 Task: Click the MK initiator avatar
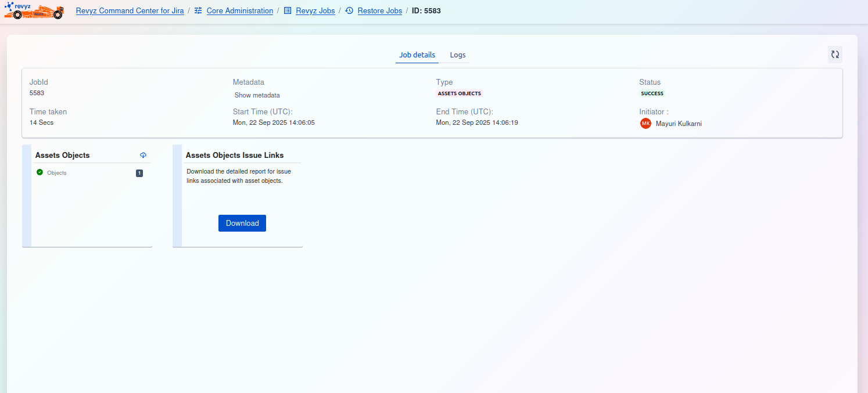(x=645, y=124)
